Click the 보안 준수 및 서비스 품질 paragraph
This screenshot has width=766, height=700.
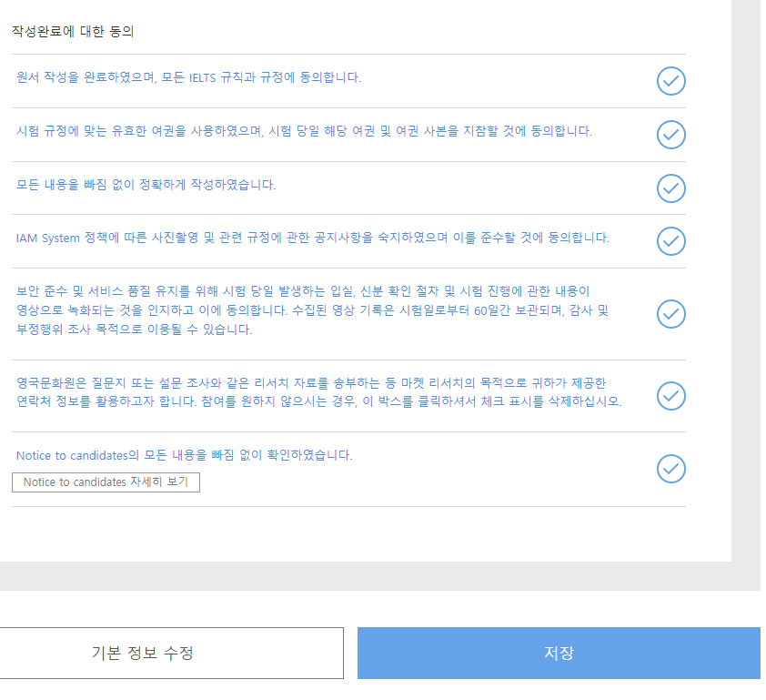click(x=312, y=310)
